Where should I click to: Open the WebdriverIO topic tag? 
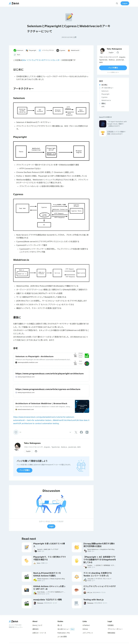pyautogui.click(x=73, y=50)
